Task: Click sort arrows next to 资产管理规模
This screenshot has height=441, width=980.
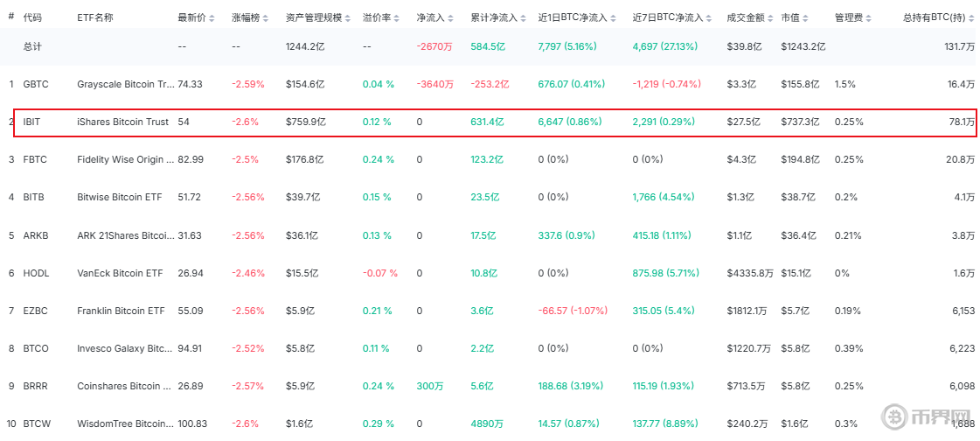Action: pyautogui.click(x=348, y=17)
